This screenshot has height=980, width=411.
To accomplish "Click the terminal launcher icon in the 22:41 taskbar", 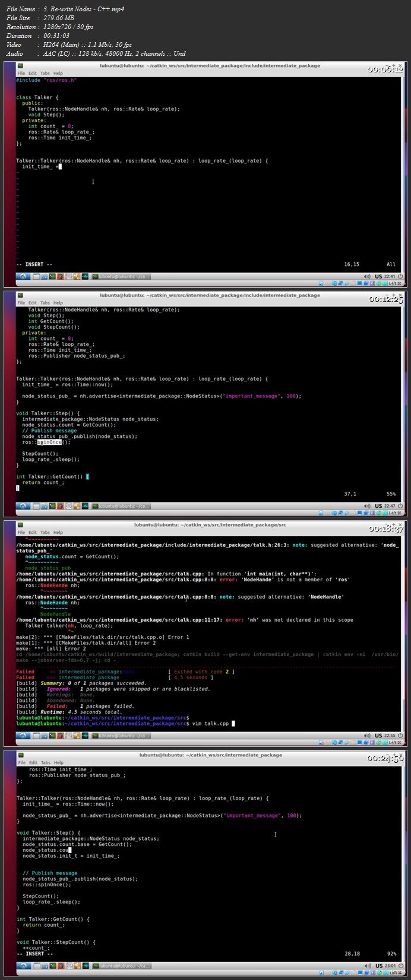I will (52, 276).
